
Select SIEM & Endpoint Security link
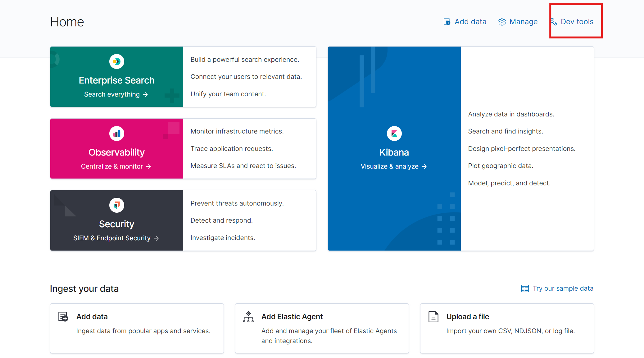[112, 238]
